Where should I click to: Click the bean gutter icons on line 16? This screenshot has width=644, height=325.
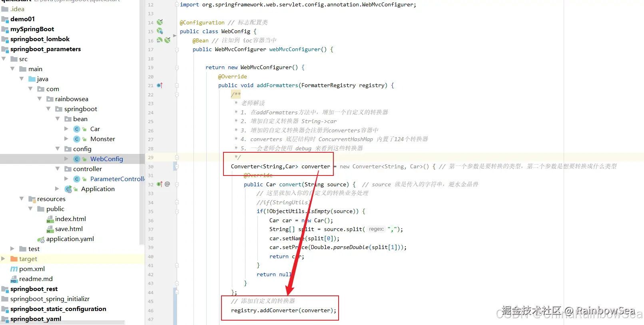click(163, 40)
